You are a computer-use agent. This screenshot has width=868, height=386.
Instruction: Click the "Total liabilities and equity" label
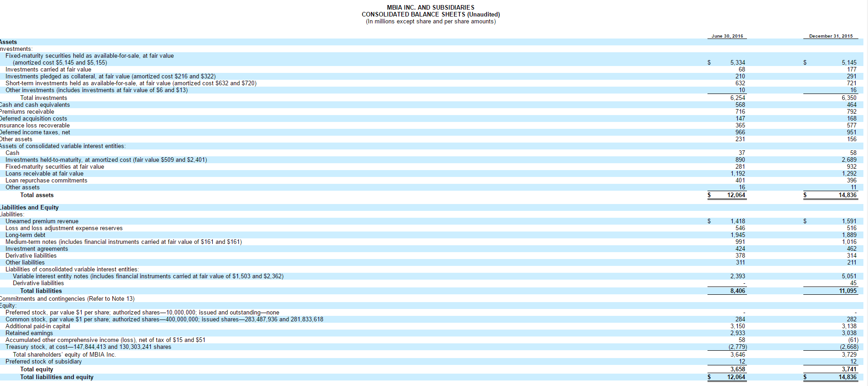coord(57,377)
